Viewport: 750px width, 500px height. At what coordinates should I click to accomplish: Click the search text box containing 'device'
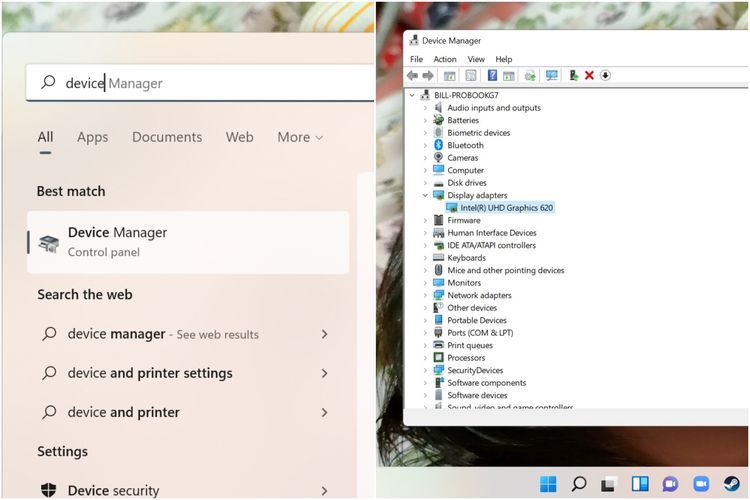click(x=200, y=83)
